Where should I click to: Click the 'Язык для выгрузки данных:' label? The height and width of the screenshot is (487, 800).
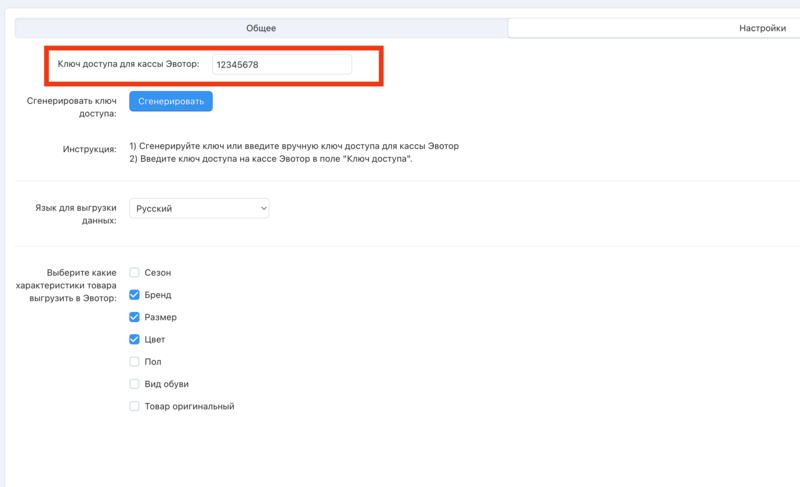point(76,214)
